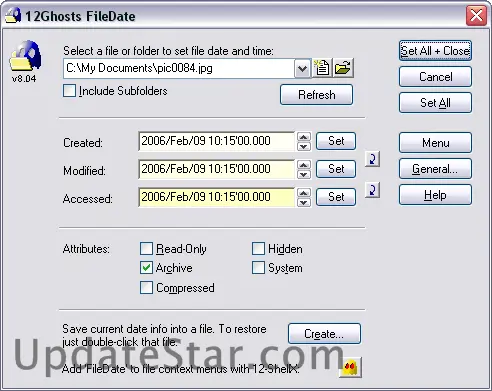
Task: Click the Cancel button
Action: coord(435,77)
